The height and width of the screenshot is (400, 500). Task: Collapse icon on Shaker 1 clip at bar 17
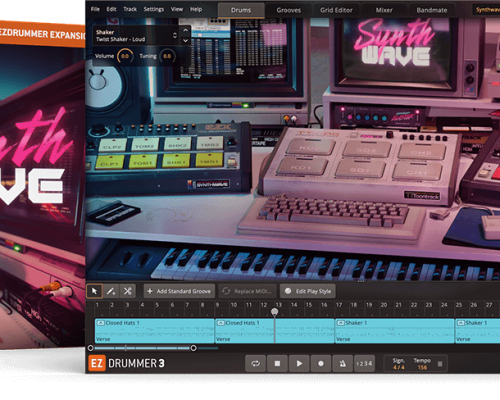click(x=341, y=323)
